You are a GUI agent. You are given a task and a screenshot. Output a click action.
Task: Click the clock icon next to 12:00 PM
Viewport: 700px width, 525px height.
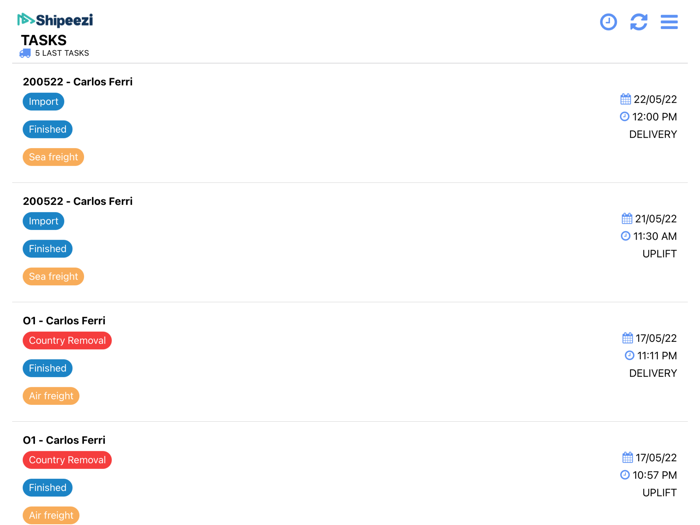click(625, 117)
